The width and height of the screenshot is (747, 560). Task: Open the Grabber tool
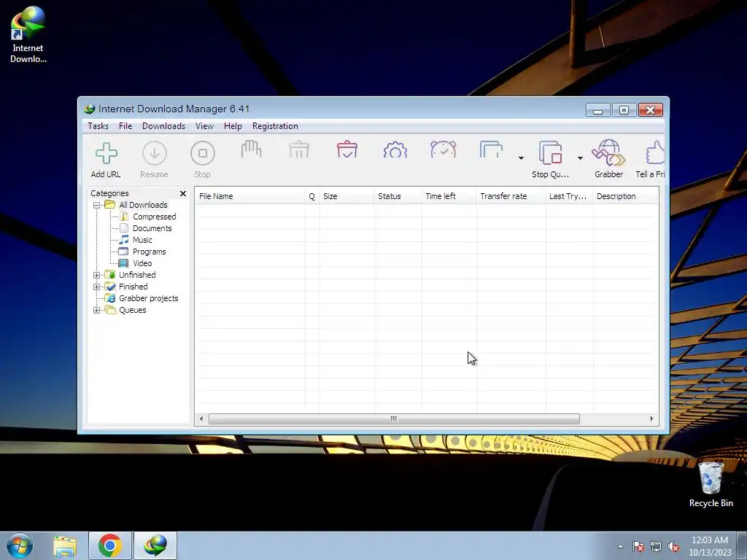pos(608,160)
